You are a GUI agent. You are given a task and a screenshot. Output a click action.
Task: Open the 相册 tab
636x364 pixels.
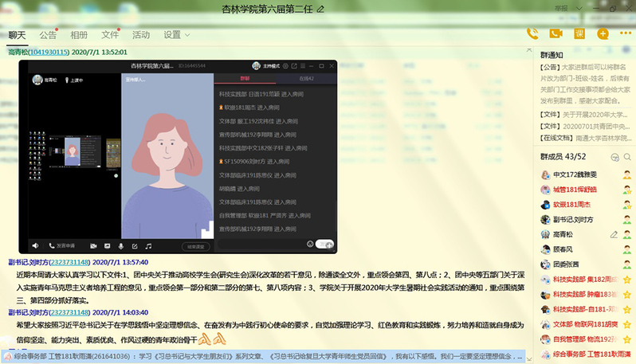click(79, 35)
